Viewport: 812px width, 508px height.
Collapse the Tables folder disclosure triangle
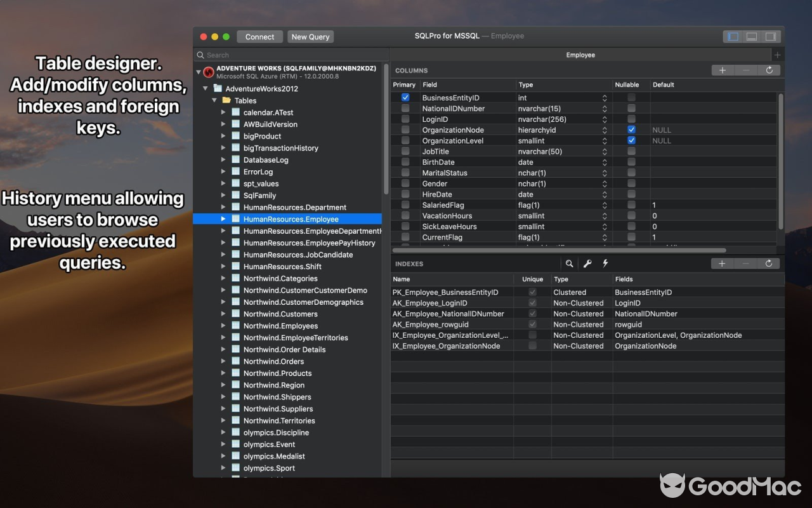click(214, 100)
